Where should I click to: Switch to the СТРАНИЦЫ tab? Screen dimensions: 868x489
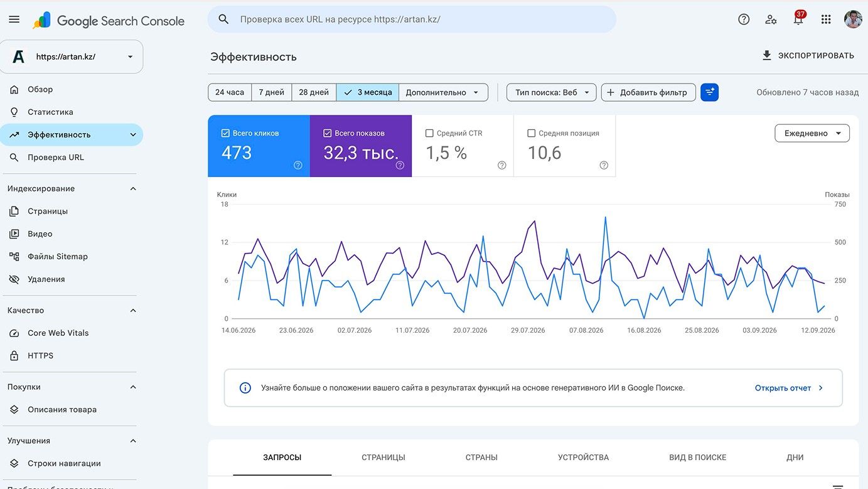pyautogui.click(x=383, y=458)
